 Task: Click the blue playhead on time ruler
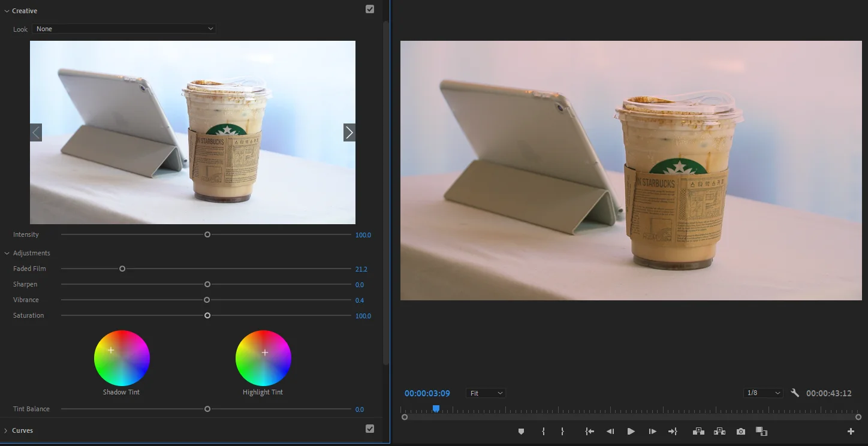[x=436, y=408]
